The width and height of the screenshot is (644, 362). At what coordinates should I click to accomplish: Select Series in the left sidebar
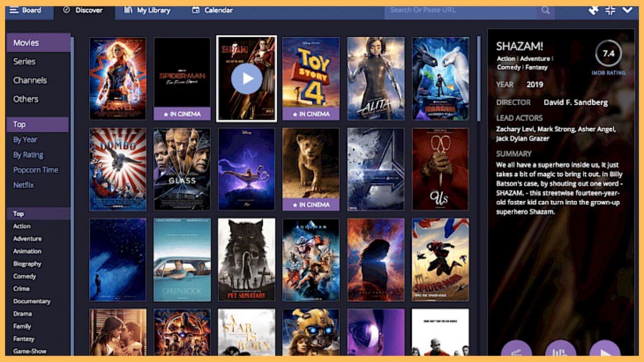24,61
